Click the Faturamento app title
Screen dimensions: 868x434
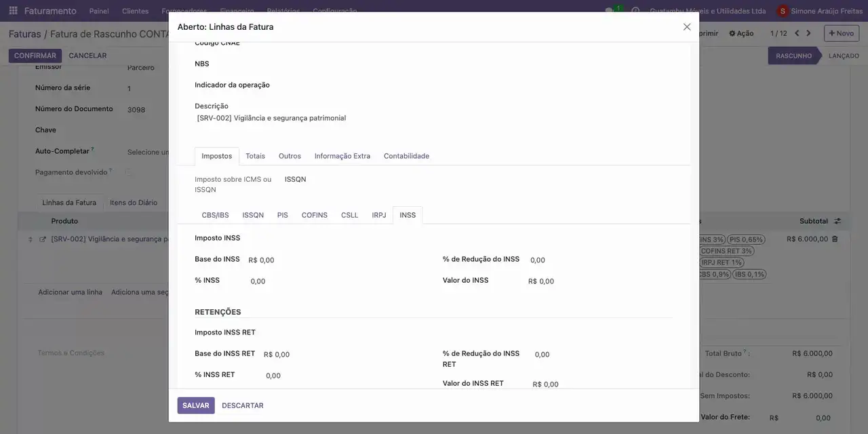tap(50, 11)
